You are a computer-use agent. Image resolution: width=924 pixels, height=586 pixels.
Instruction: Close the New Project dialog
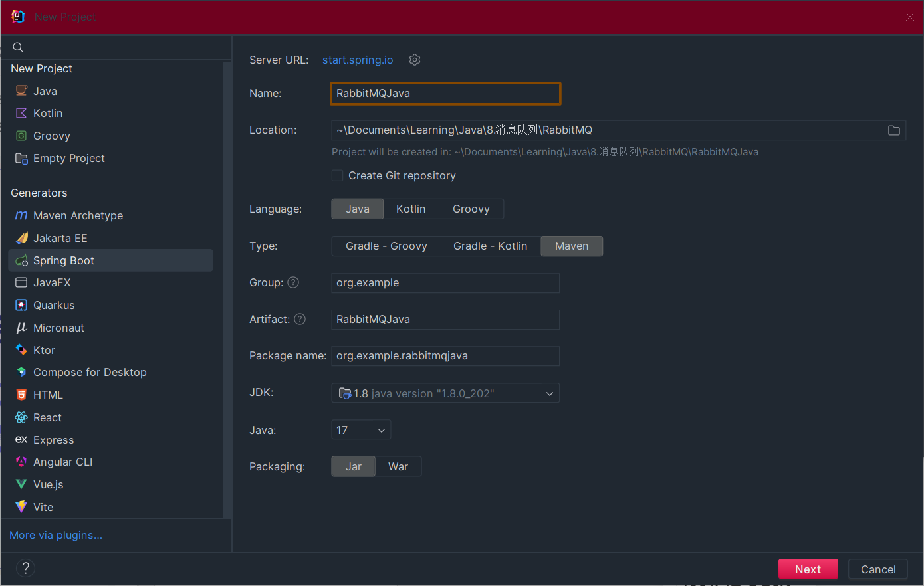(909, 17)
